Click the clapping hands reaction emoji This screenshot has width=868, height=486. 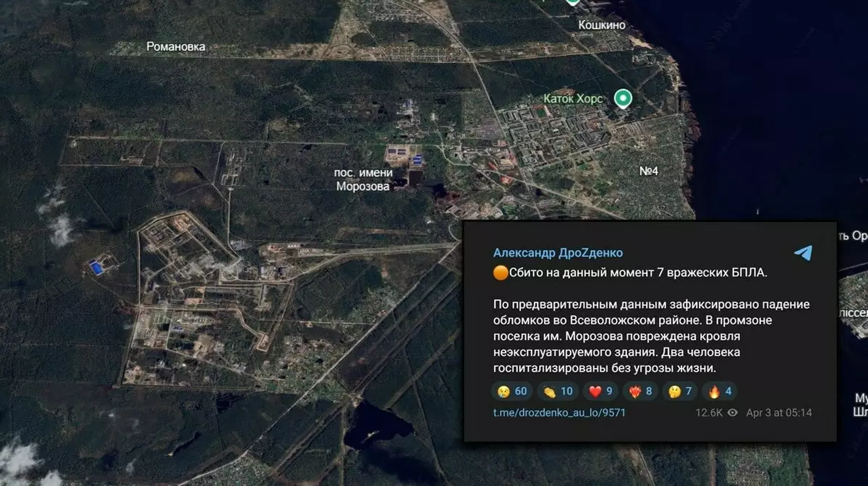pyautogui.click(x=550, y=391)
